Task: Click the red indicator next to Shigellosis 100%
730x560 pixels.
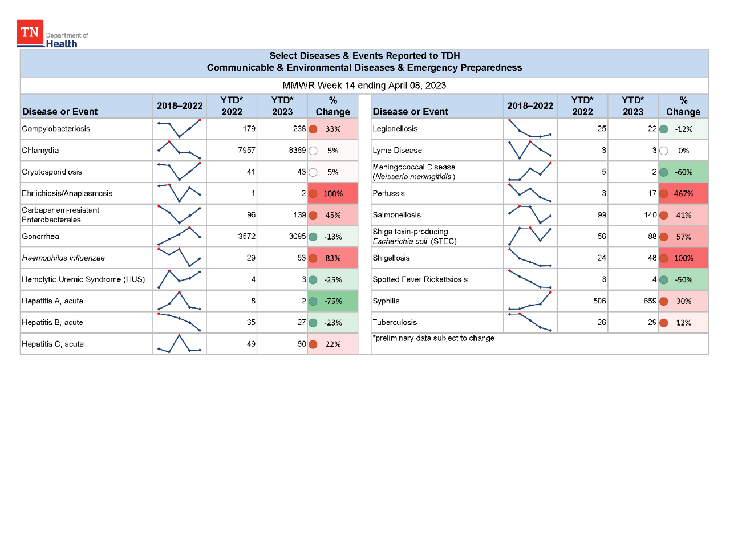Action: (x=663, y=258)
